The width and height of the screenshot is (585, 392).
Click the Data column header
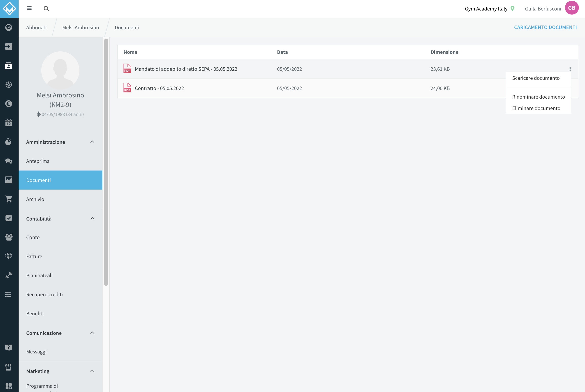point(282,52)
